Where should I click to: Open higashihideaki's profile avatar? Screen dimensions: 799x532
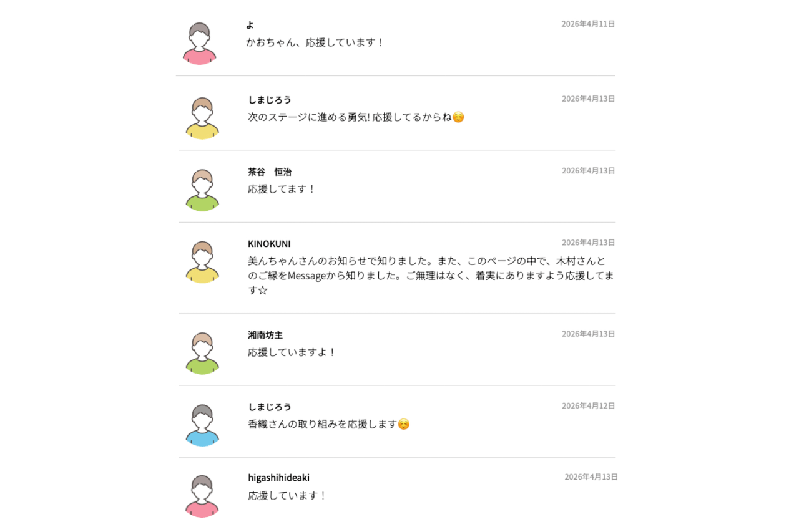pos(202,496)
